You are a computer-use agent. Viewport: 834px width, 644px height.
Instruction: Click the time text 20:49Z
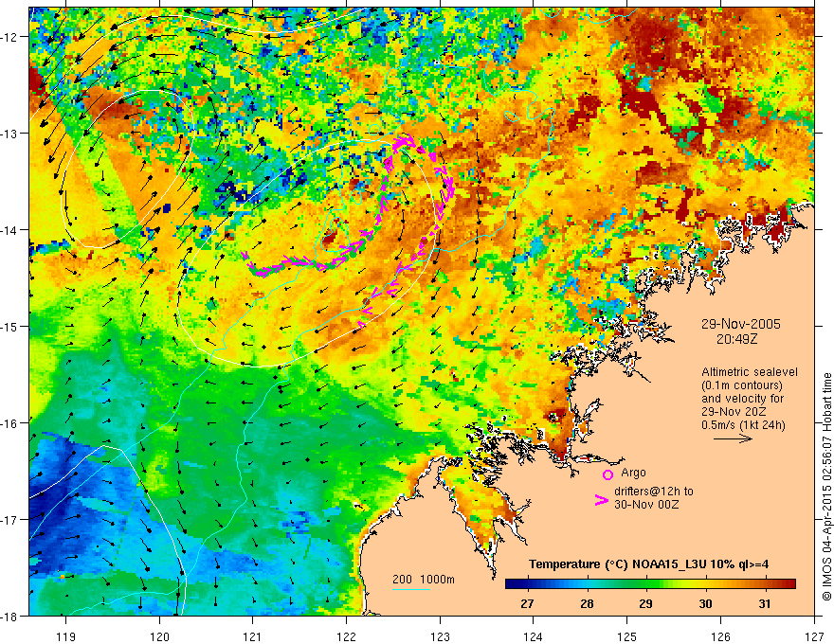click(x=736, y=338)
